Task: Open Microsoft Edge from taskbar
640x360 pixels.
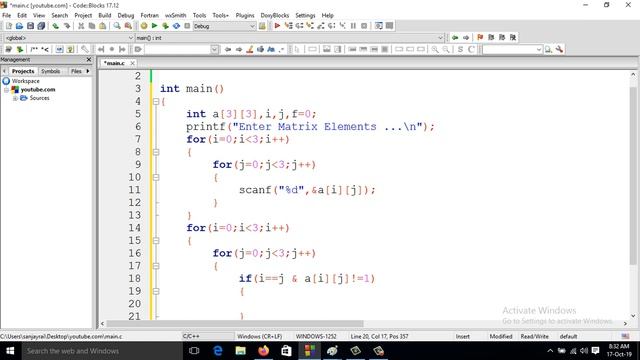Action: click(x=218, y=351)
